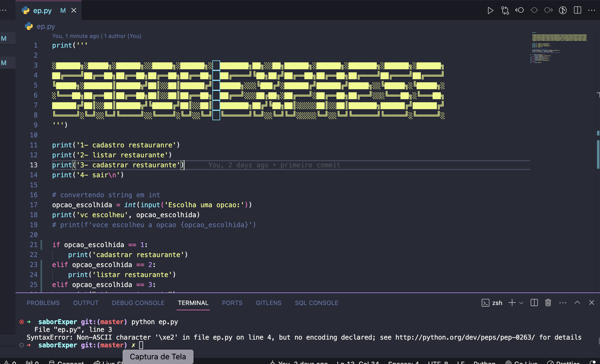Click the failed command red decoration icon
This screenshot has height=364, width=600.
click(x=22, y=322)
